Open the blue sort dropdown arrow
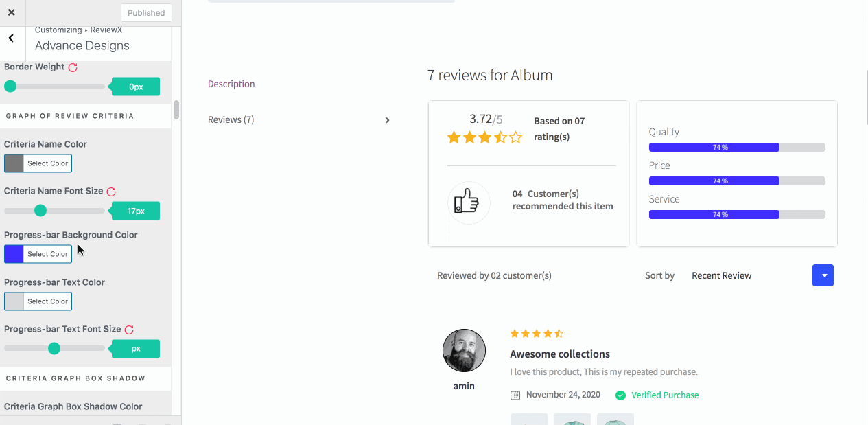This screenshot has height=425, width=868. [823, 275]
